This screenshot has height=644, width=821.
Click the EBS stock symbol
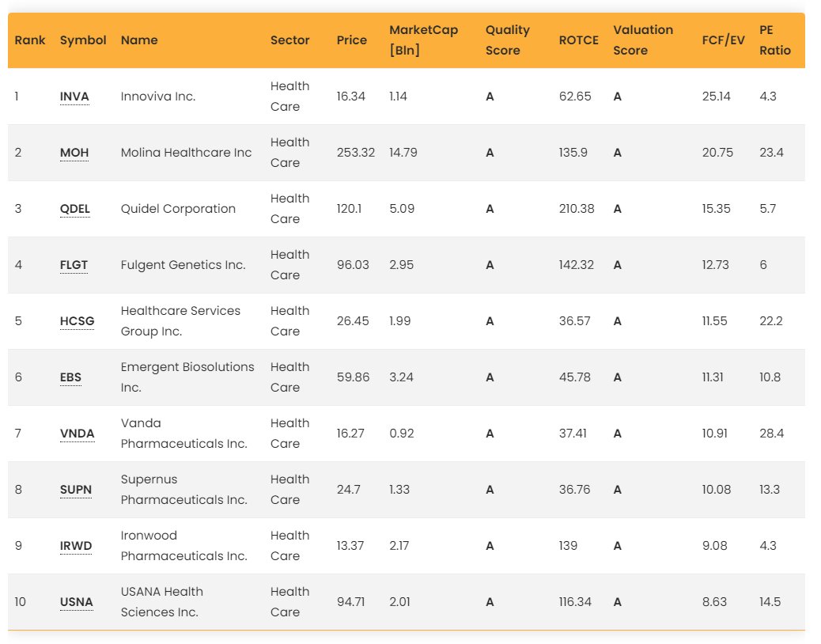pyautogui.click(x=70, y=377)
